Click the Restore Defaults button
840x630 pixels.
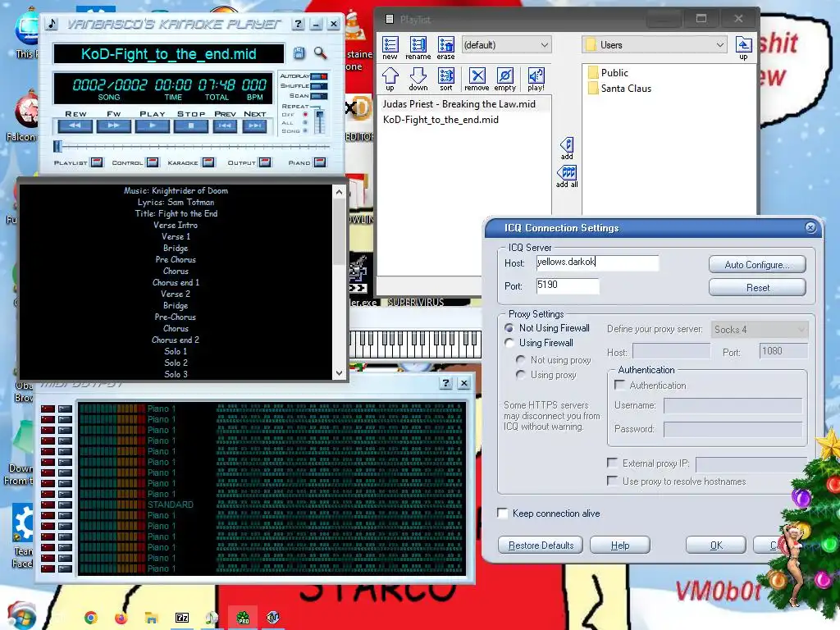(541, 546)
